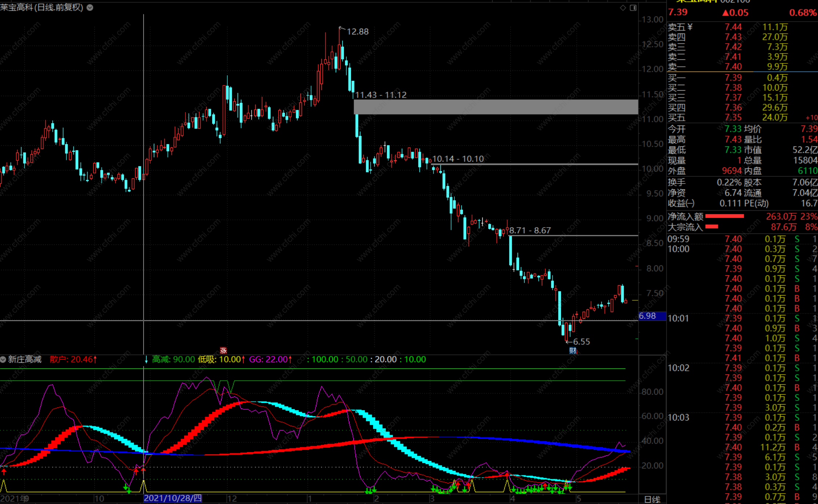The height and width of the screenshot is (504, 818).
Task: Expand the 新庄高减 indicator dropdown arrow
Action: [x=3, y=359]
